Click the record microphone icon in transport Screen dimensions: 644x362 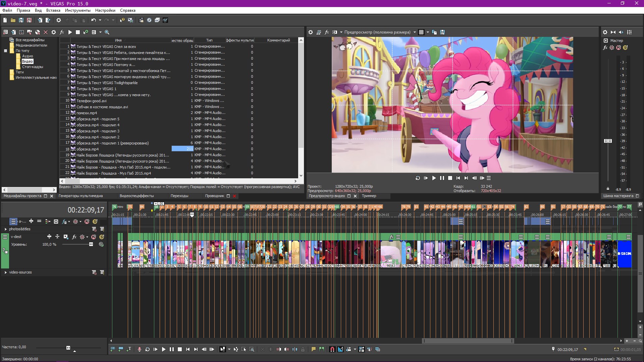(x=139, y=349)
